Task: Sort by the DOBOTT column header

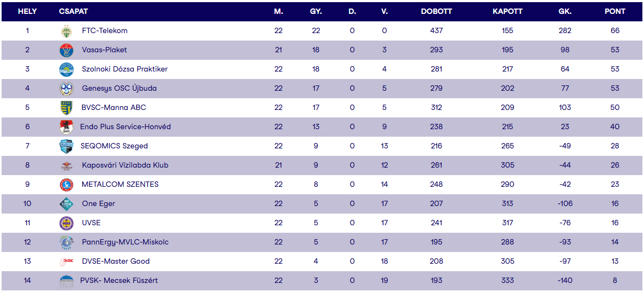Action: (x=436, y=11)
